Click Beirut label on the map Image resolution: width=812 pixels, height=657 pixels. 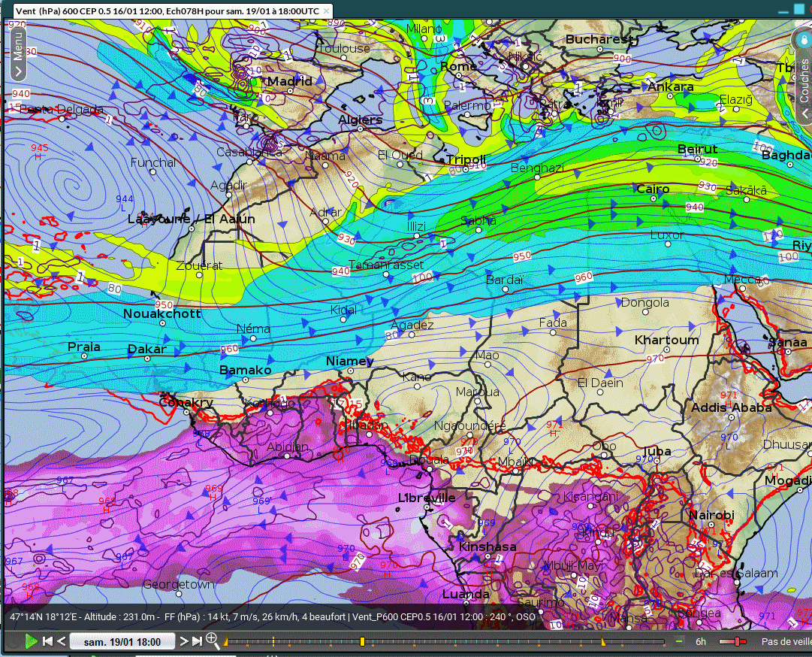coord(697,149)
